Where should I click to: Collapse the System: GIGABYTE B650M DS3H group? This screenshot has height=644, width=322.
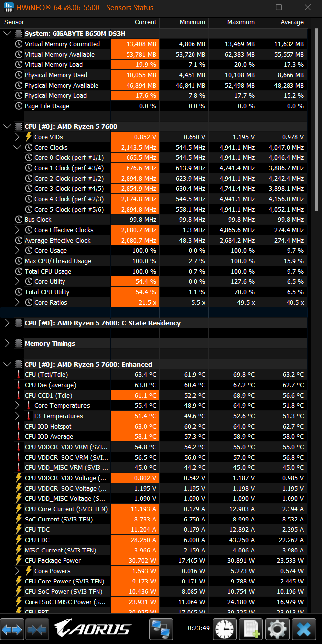coord(7,33)
